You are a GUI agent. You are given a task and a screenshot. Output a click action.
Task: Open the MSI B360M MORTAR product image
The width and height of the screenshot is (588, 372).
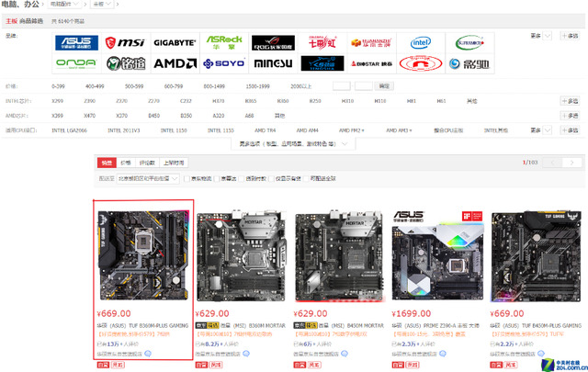242,255
